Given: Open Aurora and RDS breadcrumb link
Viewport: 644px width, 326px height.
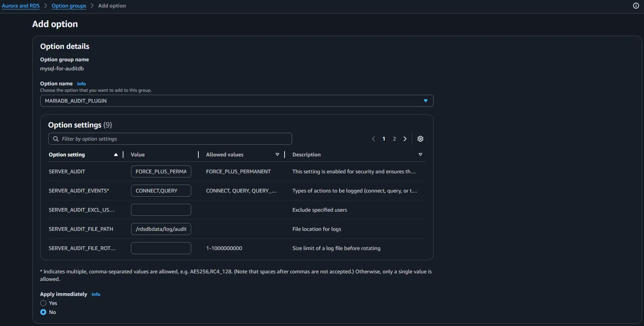Looking at the screenshot, I should pyautogui.click(x=21, y=6).
